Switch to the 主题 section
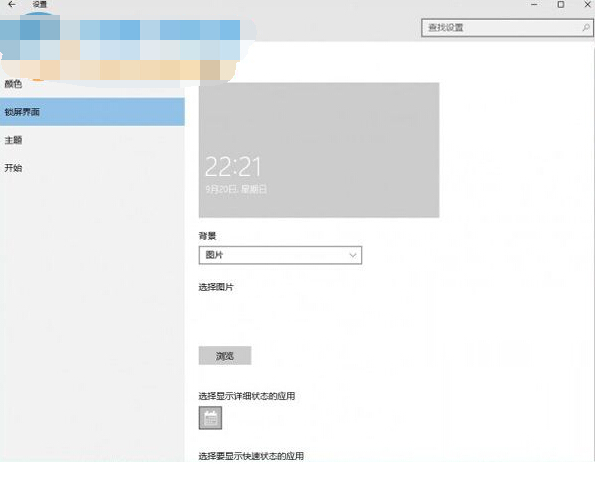 tap(13, 140)
